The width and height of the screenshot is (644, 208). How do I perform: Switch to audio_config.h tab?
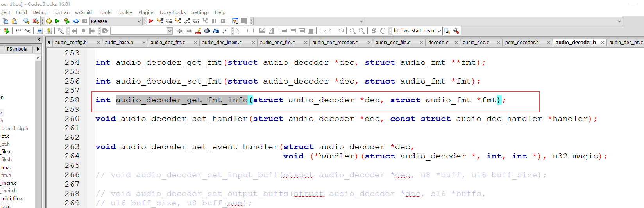point(71,42)
